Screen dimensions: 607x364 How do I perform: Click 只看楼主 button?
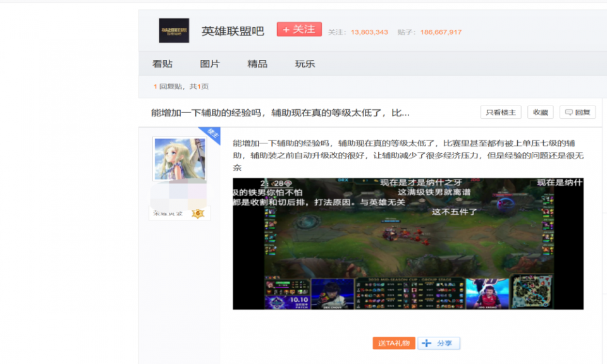[x=501, y=112]
